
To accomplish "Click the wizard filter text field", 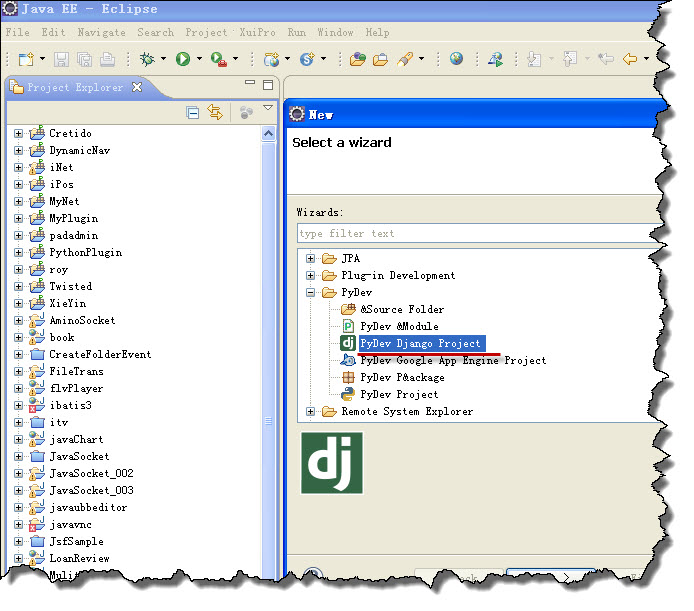I will pyautogui.click(x=478, y=233).
